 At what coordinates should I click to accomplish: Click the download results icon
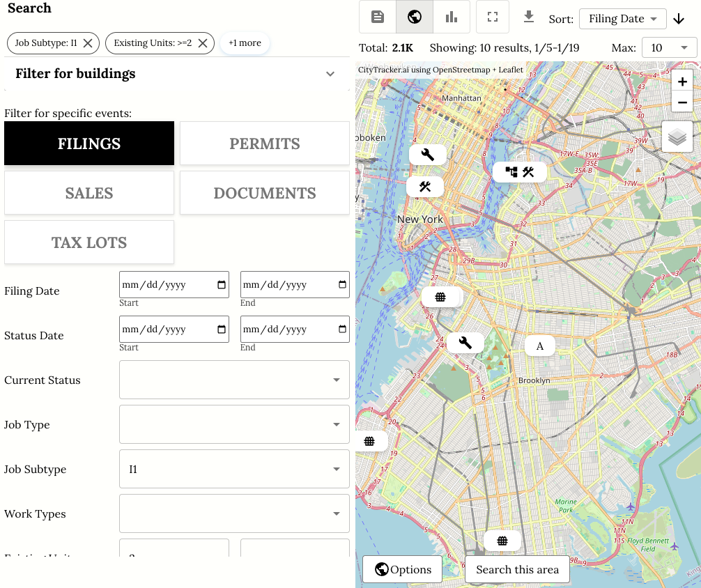529,17
